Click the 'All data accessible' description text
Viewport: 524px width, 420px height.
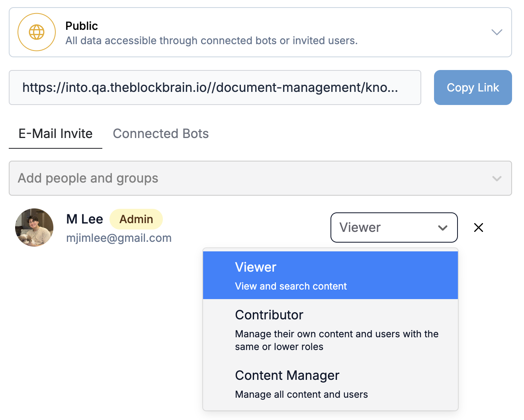[x=211, y=41]
